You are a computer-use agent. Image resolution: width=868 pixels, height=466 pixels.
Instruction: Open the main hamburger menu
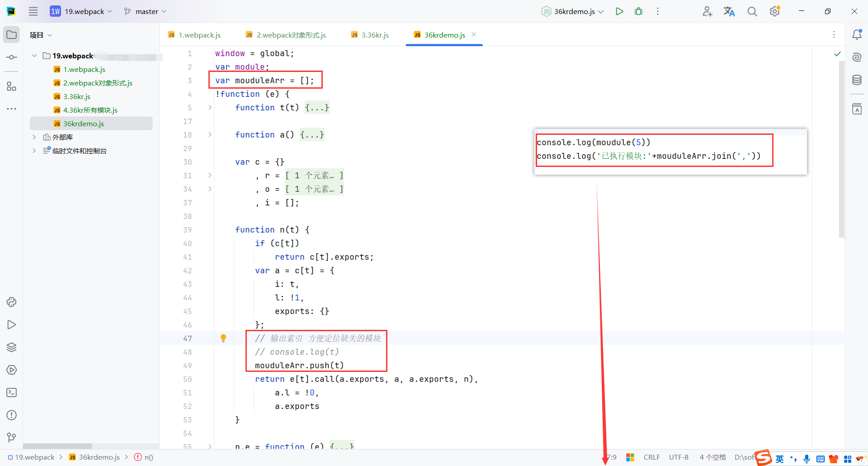point(33,11)
